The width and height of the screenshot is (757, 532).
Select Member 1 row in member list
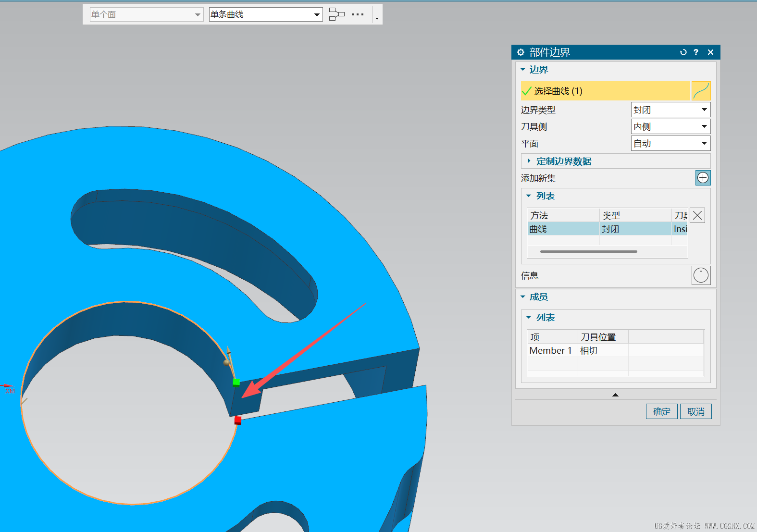(615, 350)
